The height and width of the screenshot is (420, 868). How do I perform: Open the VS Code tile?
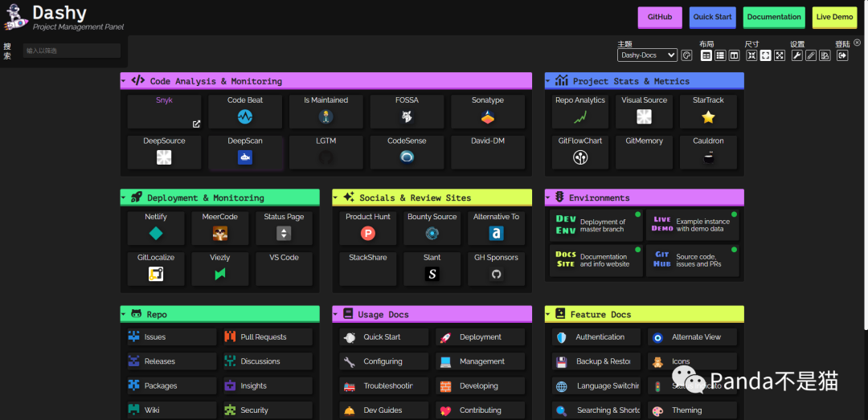(x=284, y=269)
